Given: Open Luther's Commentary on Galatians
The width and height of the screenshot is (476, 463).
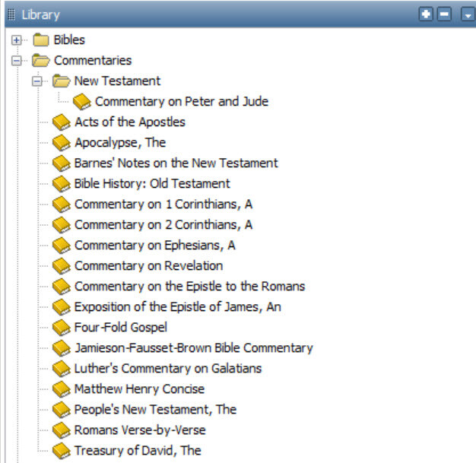Looking at the screenshot, I should click(x=168, y=369).
